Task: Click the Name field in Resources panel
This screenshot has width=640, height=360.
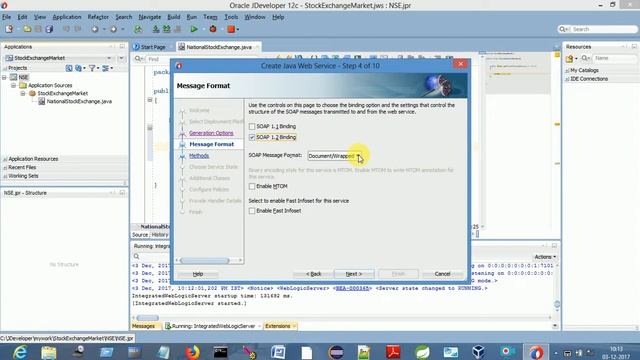Action: [614, 58]
